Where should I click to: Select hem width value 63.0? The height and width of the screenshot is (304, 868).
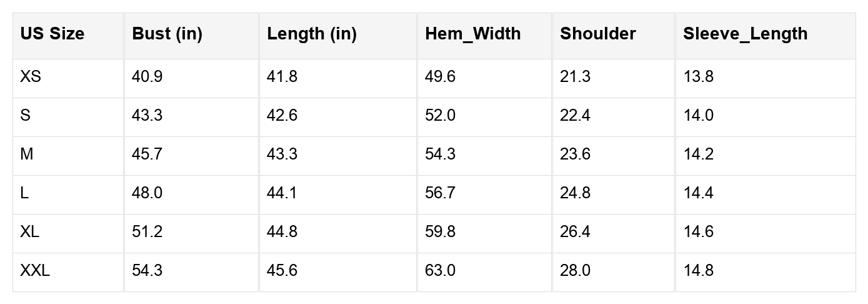441,271
